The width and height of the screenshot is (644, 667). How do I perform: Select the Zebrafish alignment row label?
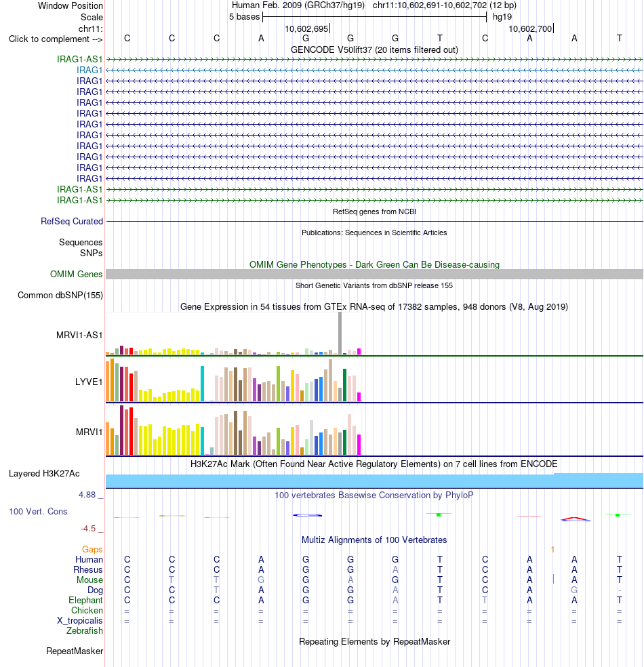pos(85,631)
